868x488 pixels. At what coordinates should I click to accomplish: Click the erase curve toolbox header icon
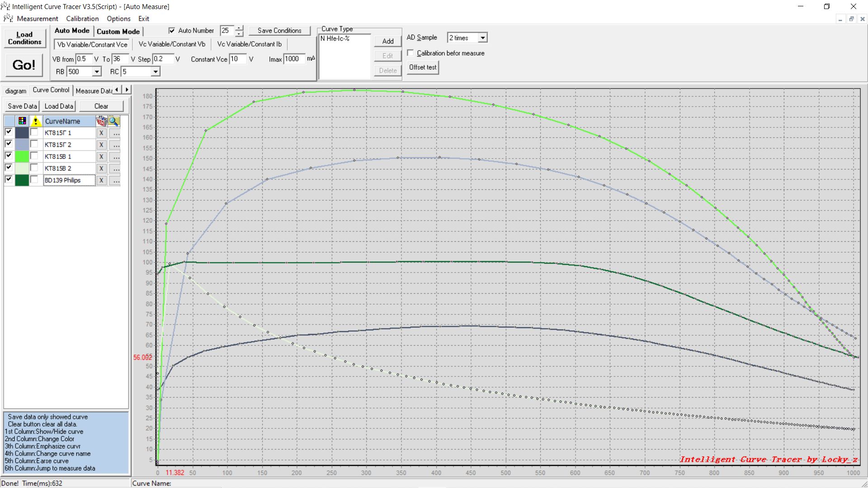[101, 121]
